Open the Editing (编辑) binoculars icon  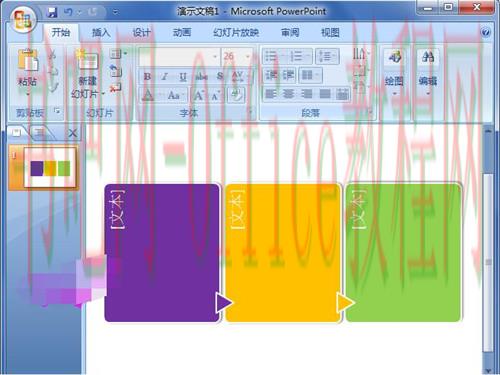[428, 57]
